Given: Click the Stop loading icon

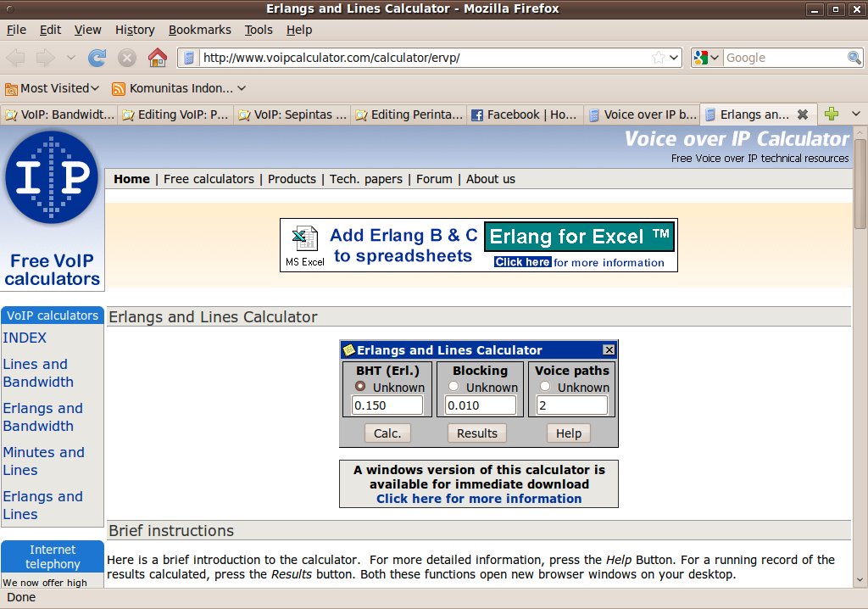Looking at the screenshot, I should pos(127,58).
